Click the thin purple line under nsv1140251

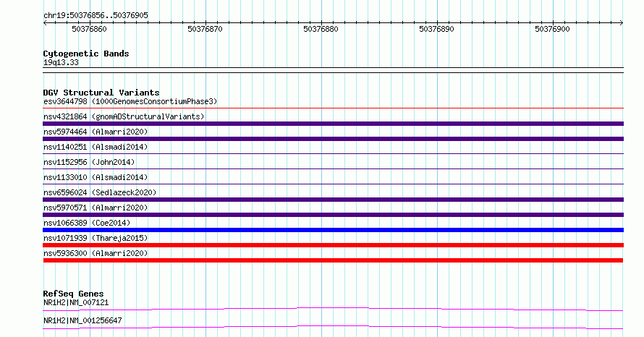click(334, 154)
